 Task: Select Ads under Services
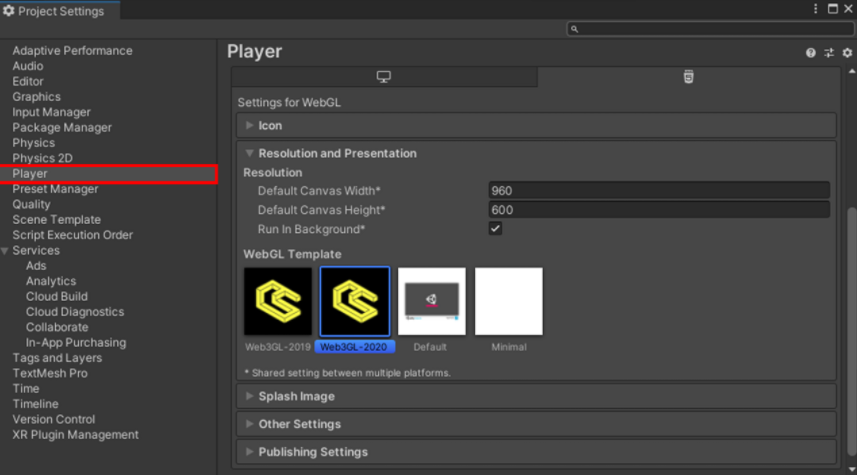pos(36,266)
